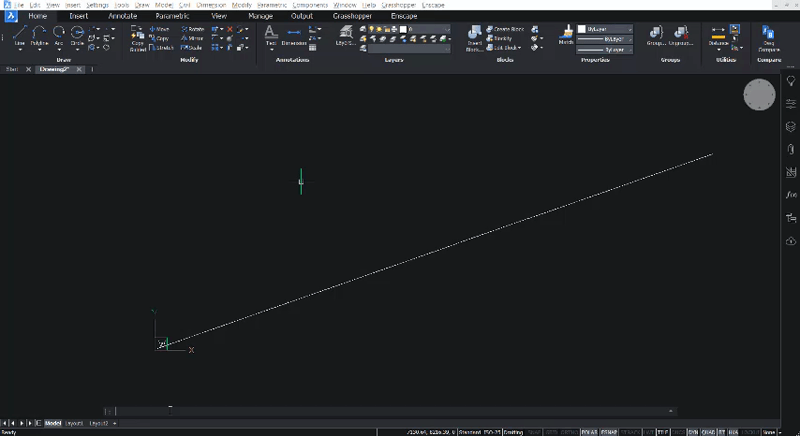Toggle DYN in status bar
The image size is (800, 436).
(693, 432)
